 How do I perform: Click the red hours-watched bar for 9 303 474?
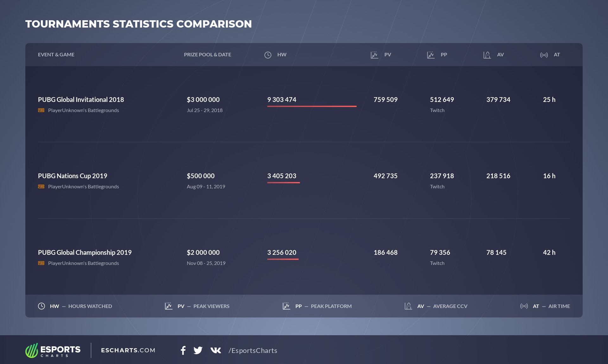pos(312,106)
